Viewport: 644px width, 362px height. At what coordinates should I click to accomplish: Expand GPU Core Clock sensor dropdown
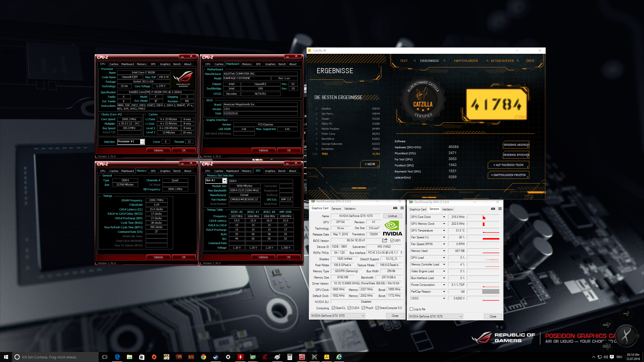tap(444, 217)
